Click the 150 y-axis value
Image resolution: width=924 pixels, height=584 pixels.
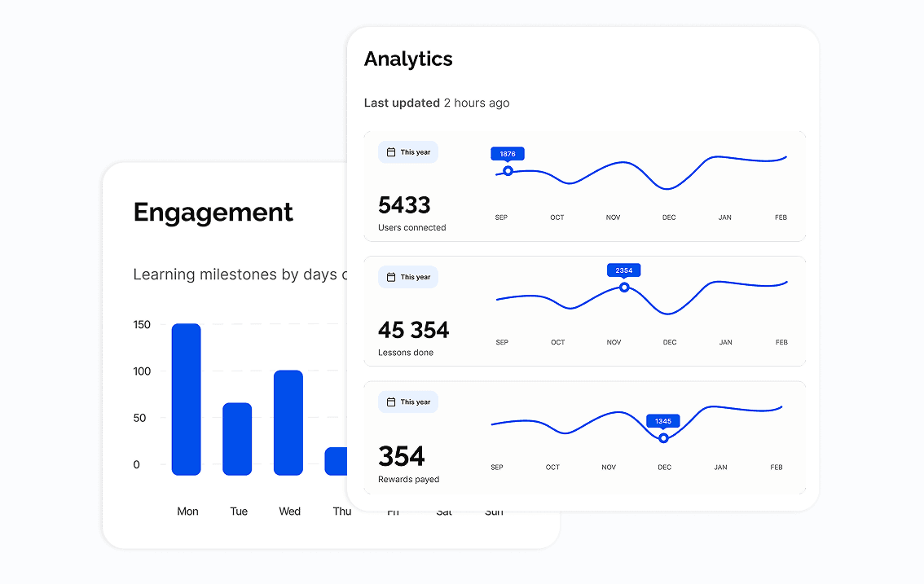click(142, 325)
